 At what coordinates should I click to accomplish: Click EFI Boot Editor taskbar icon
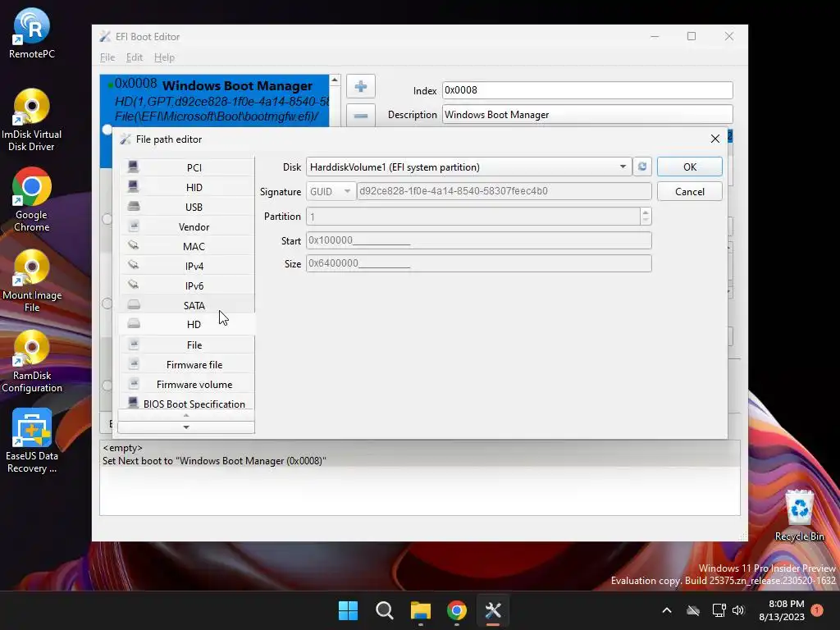[493, 610]
